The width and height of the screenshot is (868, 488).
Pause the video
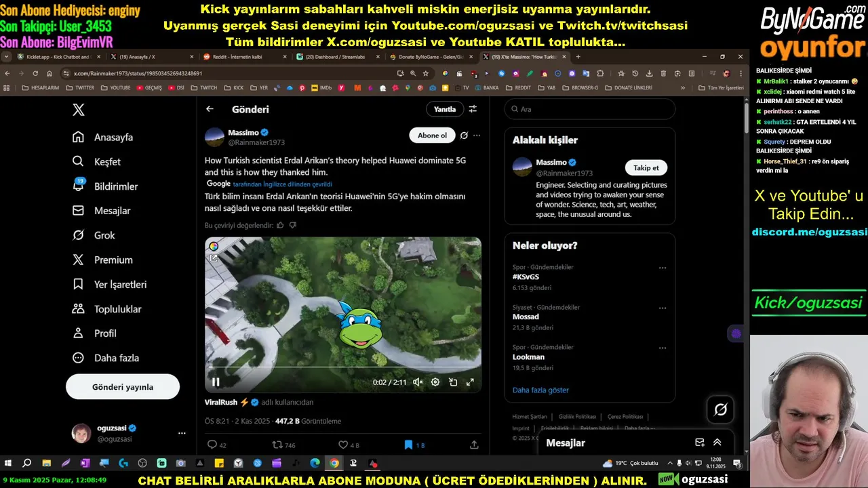coord(216,382)
